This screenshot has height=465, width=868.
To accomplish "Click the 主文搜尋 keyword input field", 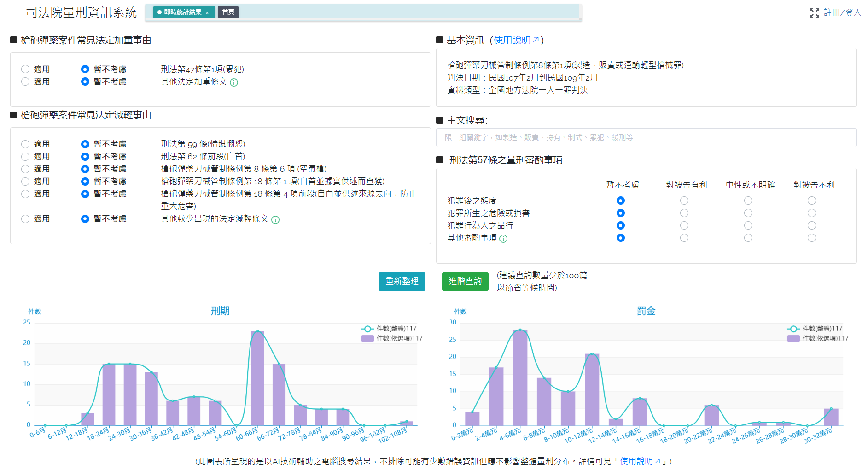I will coord(646,137).
